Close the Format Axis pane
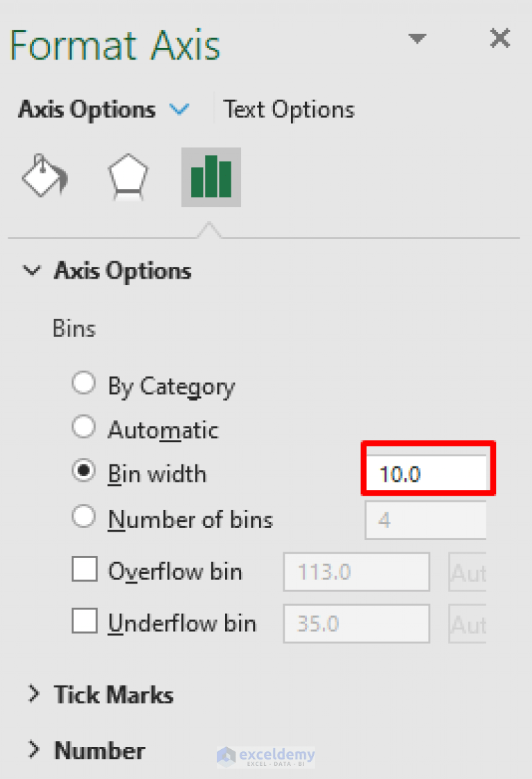 [x=500, y=38]
